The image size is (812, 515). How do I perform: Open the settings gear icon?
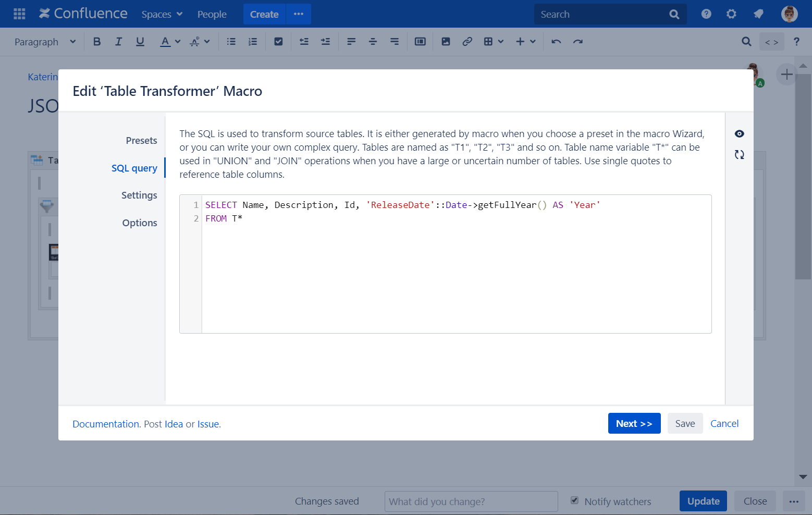(x=731, y=14)
